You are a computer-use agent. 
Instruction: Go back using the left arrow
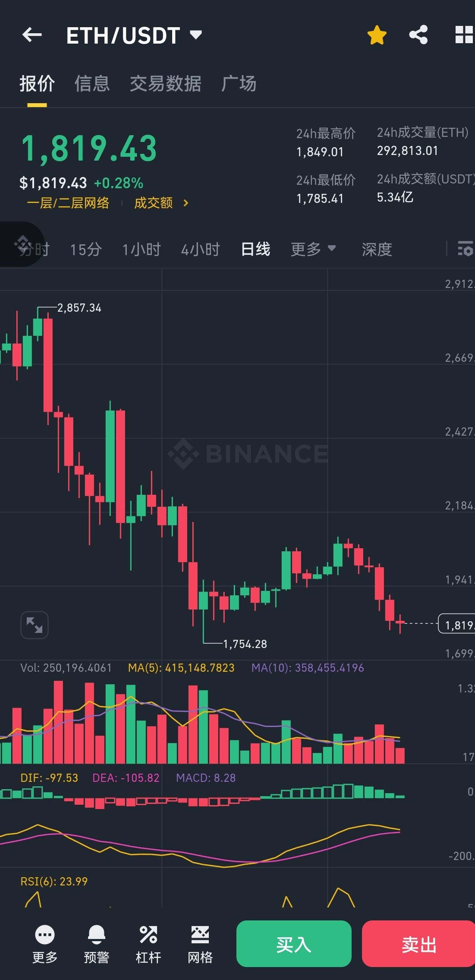(32, 35)
